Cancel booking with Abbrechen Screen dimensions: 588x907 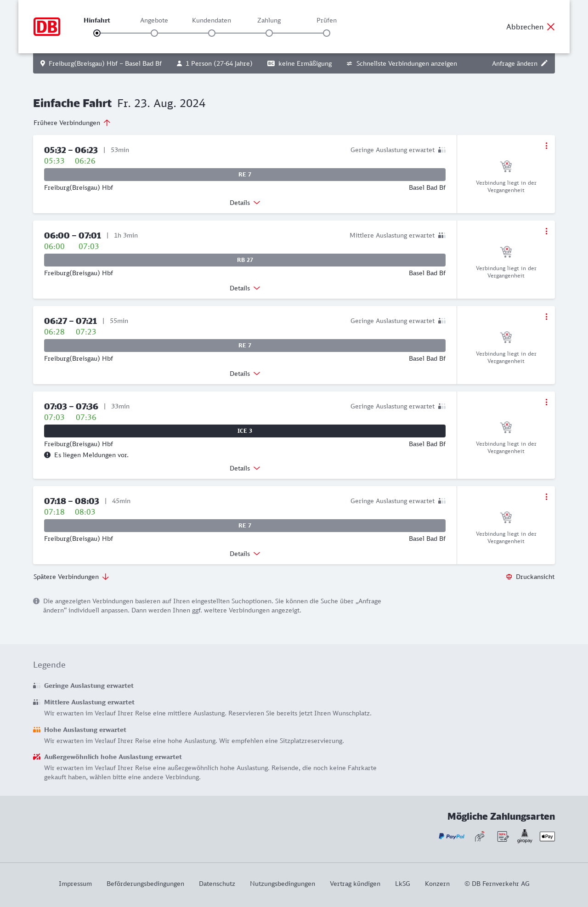[x=531, y=27]
